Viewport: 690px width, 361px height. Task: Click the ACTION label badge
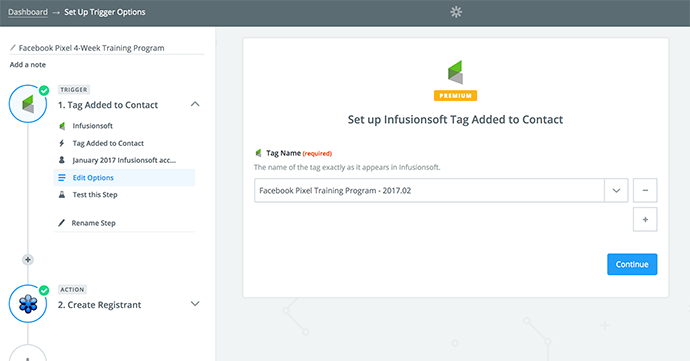72,289
